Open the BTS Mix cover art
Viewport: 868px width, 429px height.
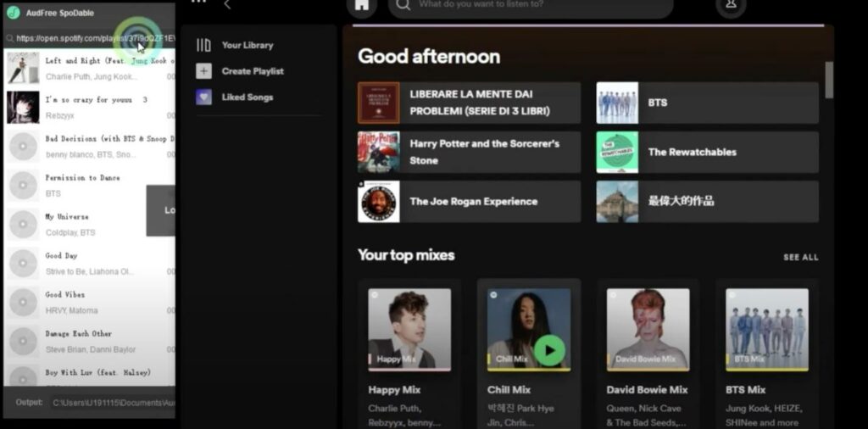click(766, 329)
